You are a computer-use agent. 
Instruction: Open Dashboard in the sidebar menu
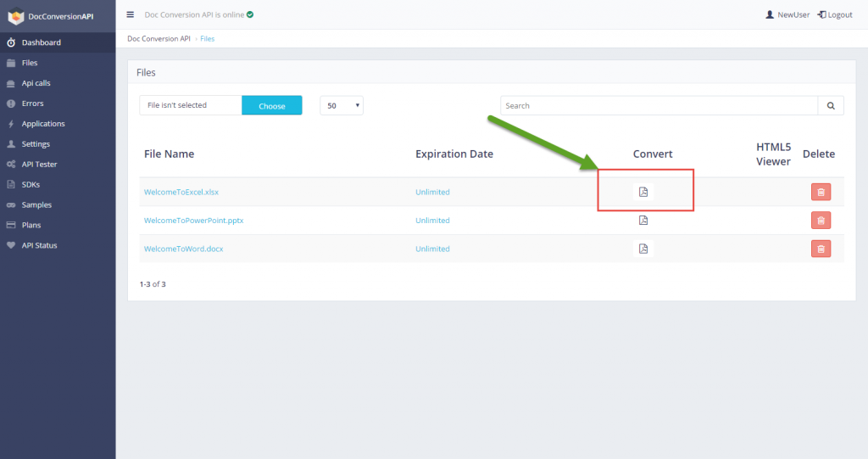click(58, 42)
